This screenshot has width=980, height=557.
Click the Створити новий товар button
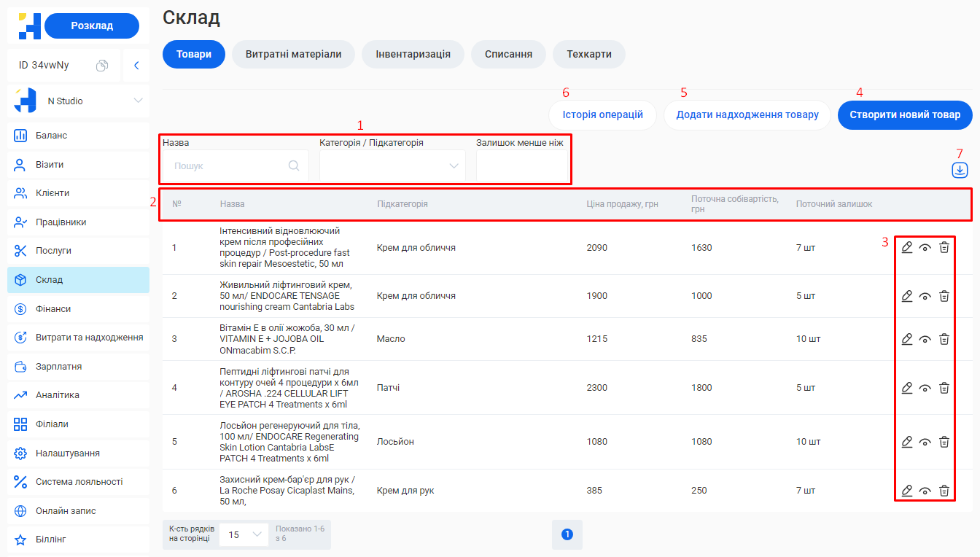(905, 115)
